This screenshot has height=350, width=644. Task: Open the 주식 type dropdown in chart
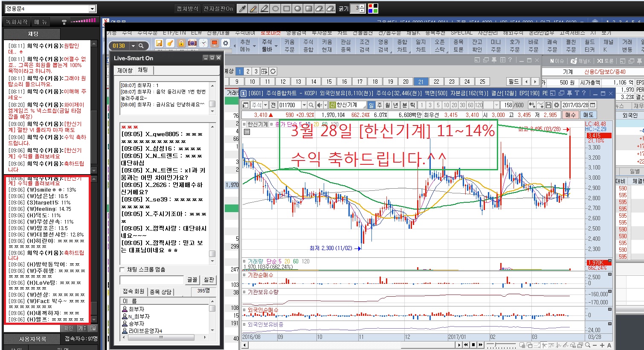pyautogui.click(x=265, y=105)
